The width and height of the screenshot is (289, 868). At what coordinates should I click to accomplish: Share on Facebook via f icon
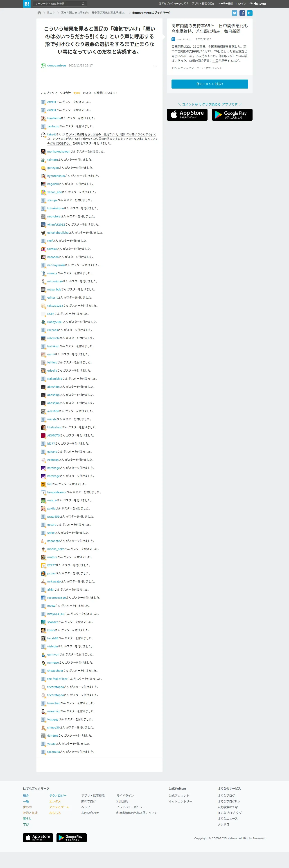(x=242, y=13)
